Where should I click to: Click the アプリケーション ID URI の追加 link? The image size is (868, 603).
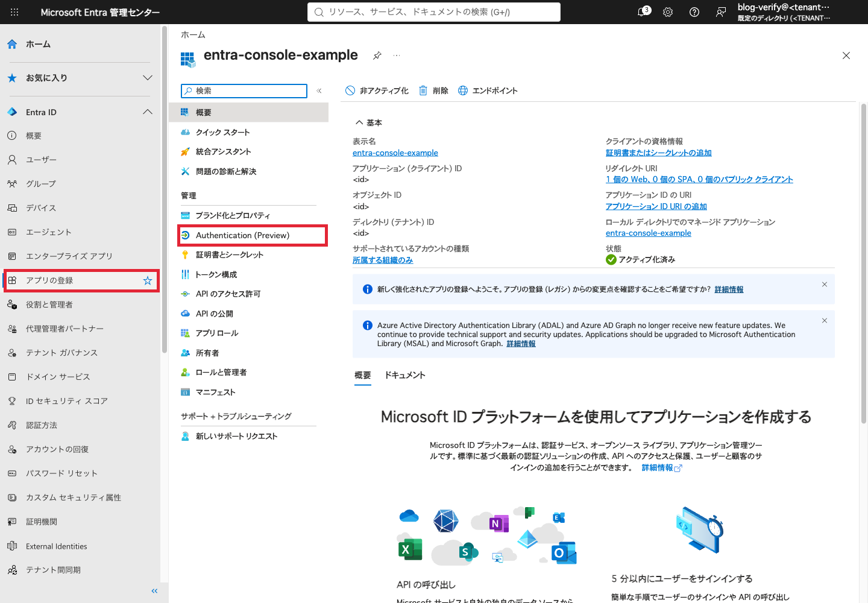click(656, 207)
